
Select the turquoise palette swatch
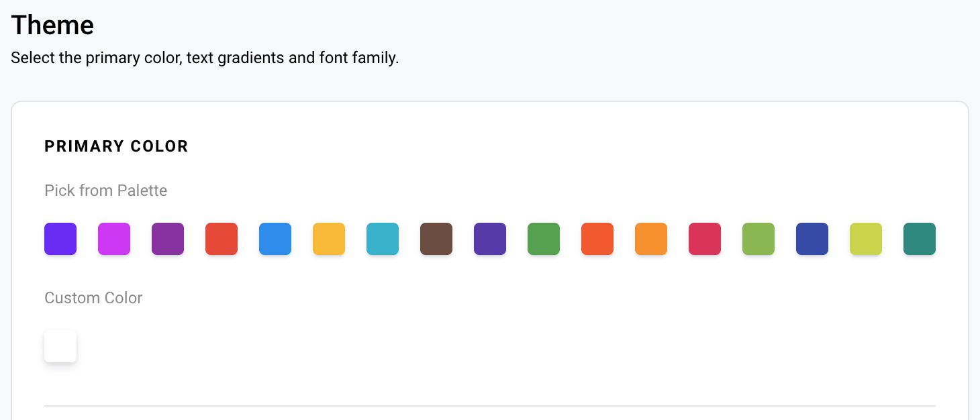(383, 239)
